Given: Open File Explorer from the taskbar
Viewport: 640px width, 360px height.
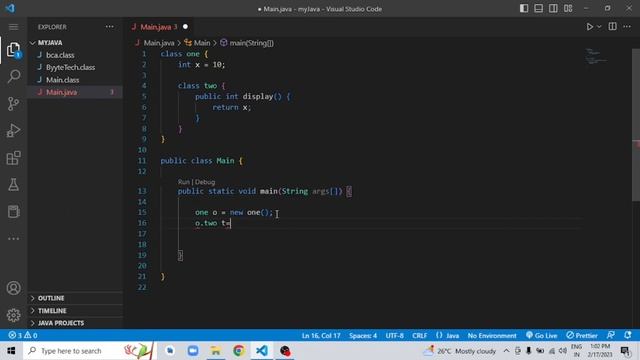Looking at the screenshot, I should 216,351.
